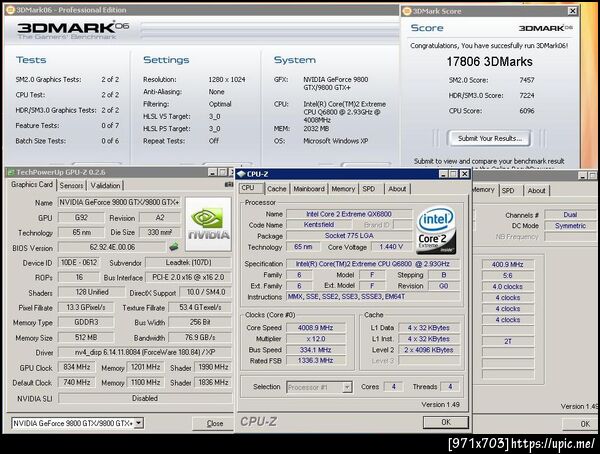The image size is (600, 454).
Task: Click the Threads count field in CPU-Z
Action: [450, 387]
